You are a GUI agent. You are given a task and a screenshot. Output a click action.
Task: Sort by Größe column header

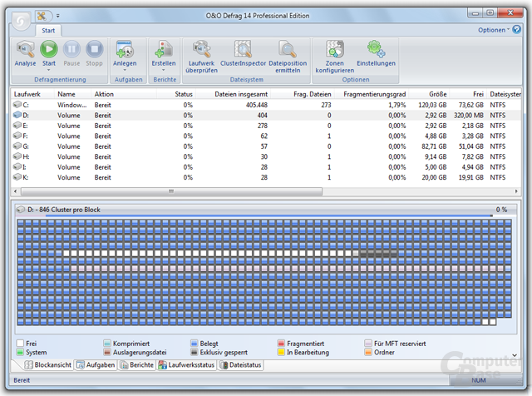click(429, 94)
